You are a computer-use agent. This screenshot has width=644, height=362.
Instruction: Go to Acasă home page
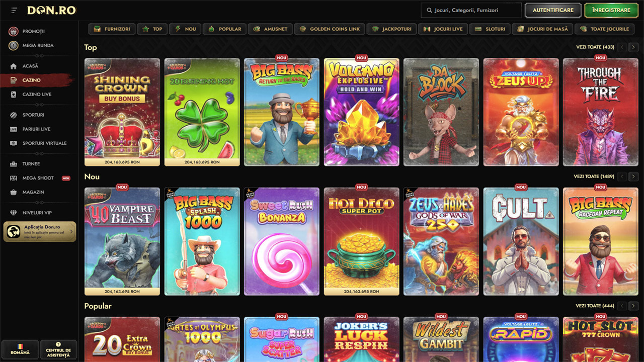click(30, 66)
